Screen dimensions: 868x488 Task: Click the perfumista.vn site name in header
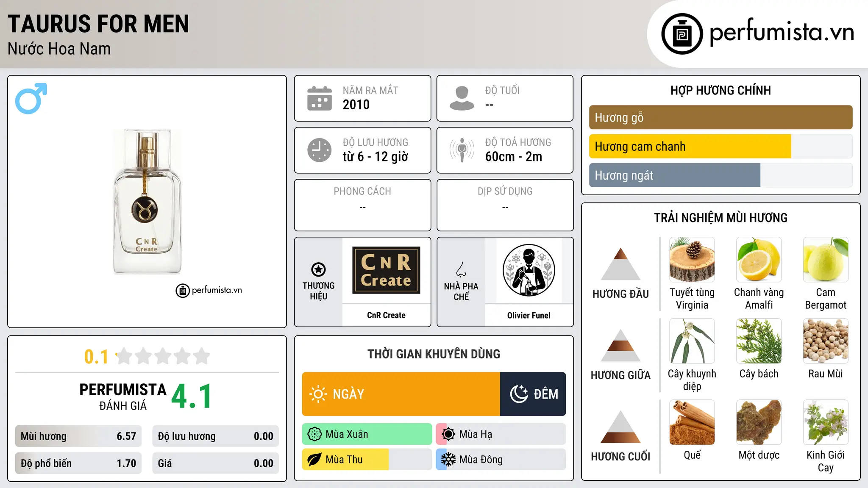tap(782, 32)
